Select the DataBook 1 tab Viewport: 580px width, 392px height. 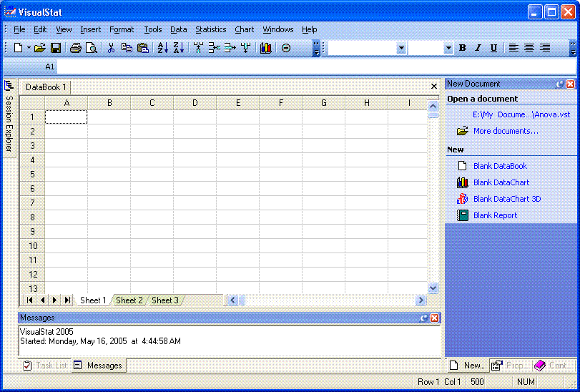(46, 87)
